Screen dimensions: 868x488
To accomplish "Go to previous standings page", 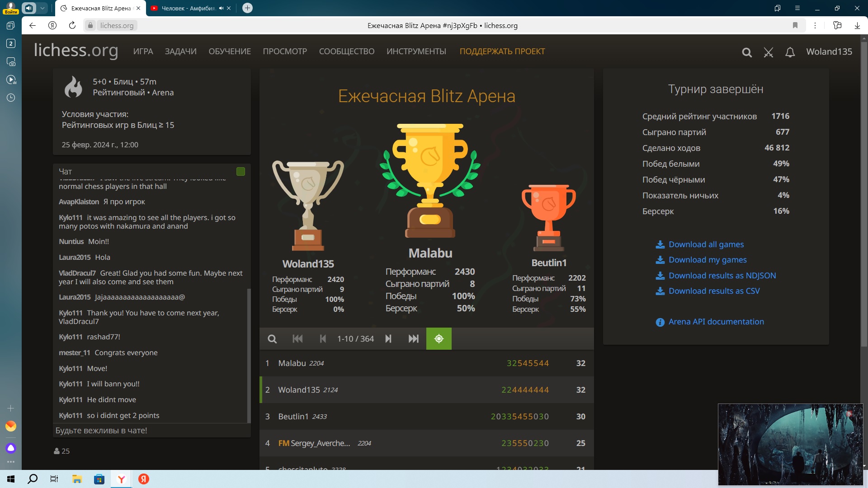I will [x=323, y=339].
